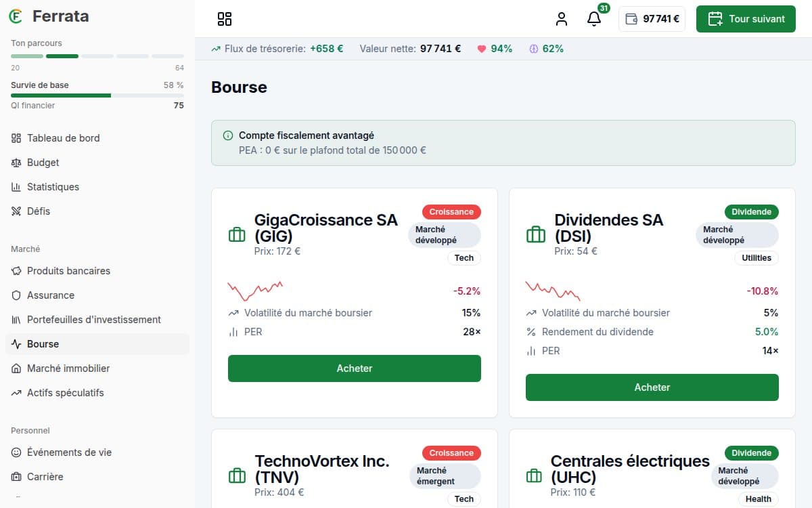Image resolution: width=812 pixels, height=508 pixels.
Task: Click the TechnoVortex Inc. briefcase icon
Action: click(237, 476)
